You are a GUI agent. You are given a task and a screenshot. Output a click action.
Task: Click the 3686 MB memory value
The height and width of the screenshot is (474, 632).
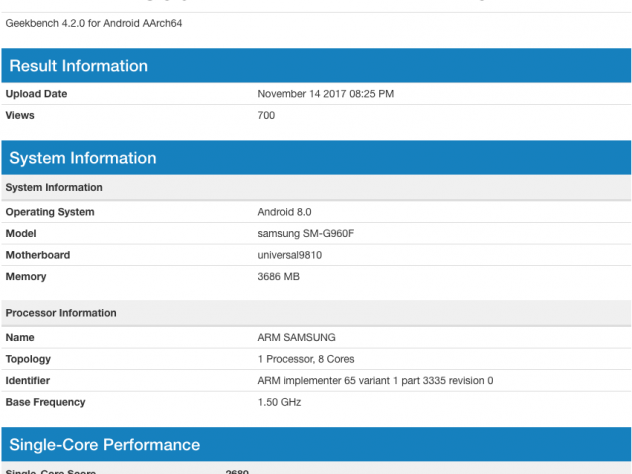279,277
